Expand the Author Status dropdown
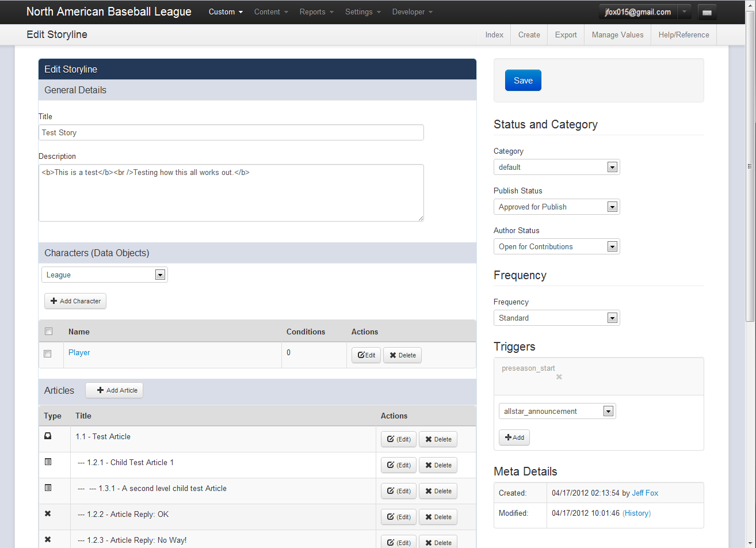756x548 pixels. point(556,246)
